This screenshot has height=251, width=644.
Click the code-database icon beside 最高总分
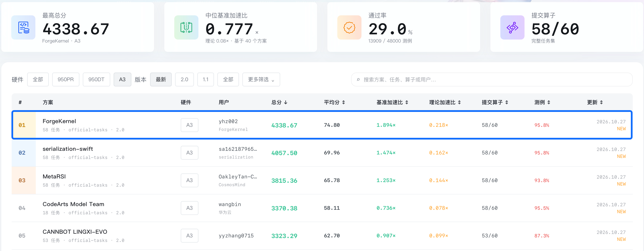pos(23,27)
